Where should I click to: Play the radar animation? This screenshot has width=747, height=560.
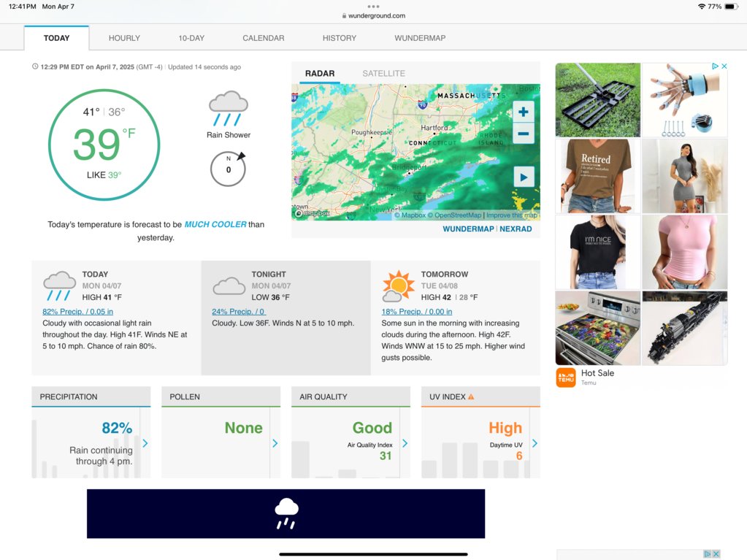coord(524,177)
